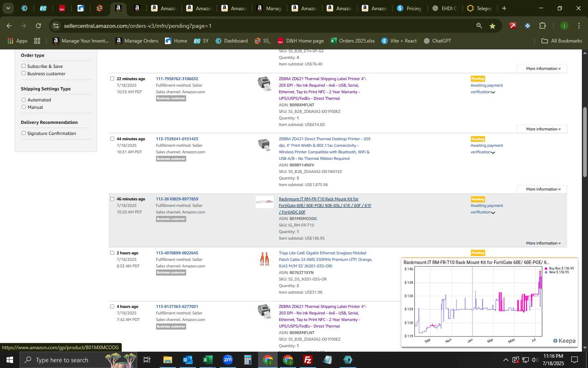Bookmark this page with the star icon
588x368 pixels.
pos(492,26)
